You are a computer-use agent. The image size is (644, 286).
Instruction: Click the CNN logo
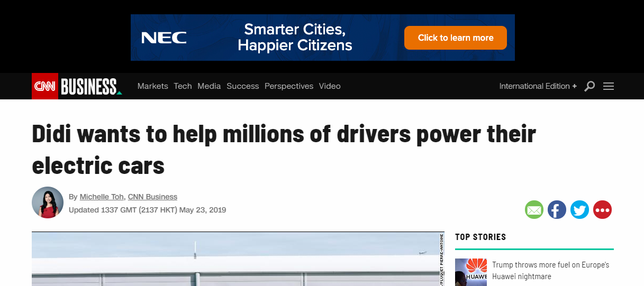point(45,86)
